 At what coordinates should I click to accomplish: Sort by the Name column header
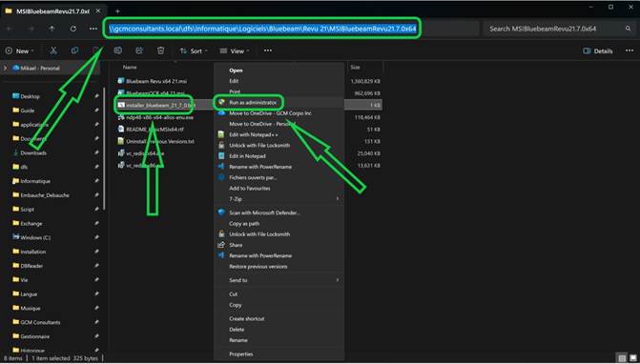pyautogui.click(x=131, y=67)
